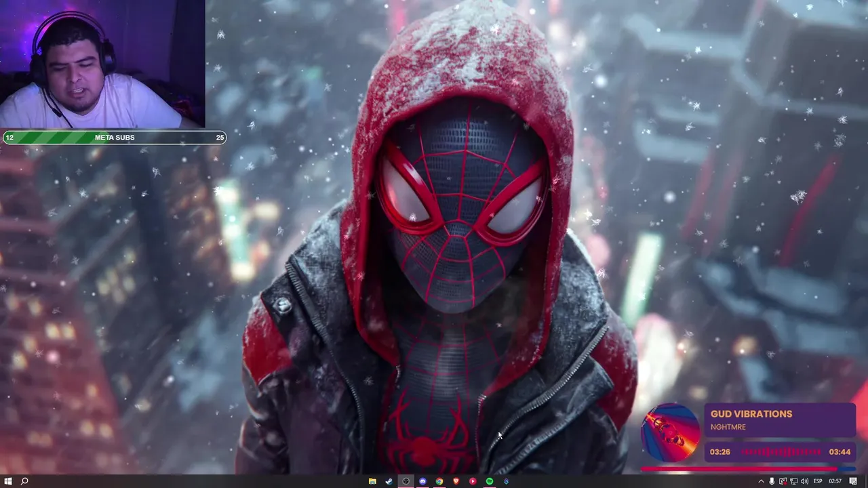Launch Steam from the taskbar

coord(389,481)
